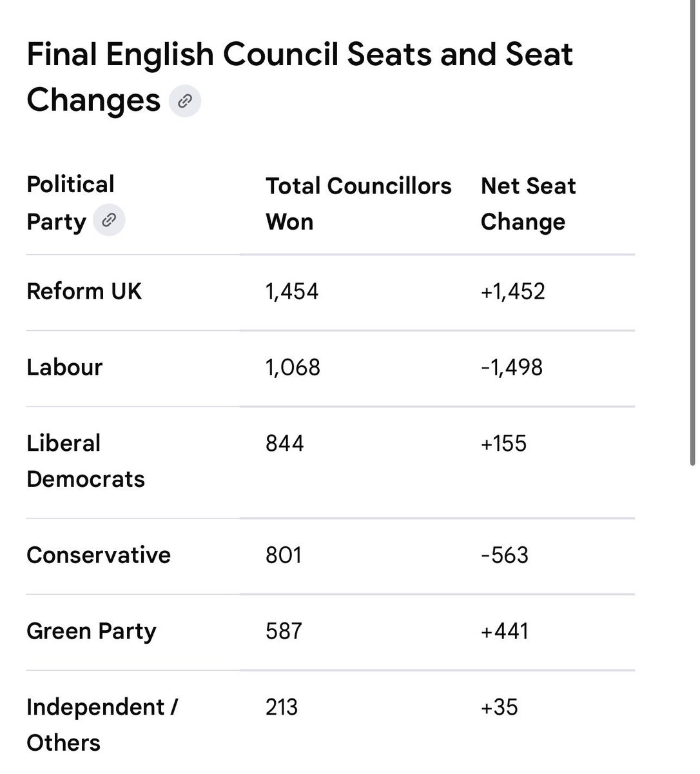Click the link icon next to Party
This screenshot has height=774, width=700.
(109, 221)
